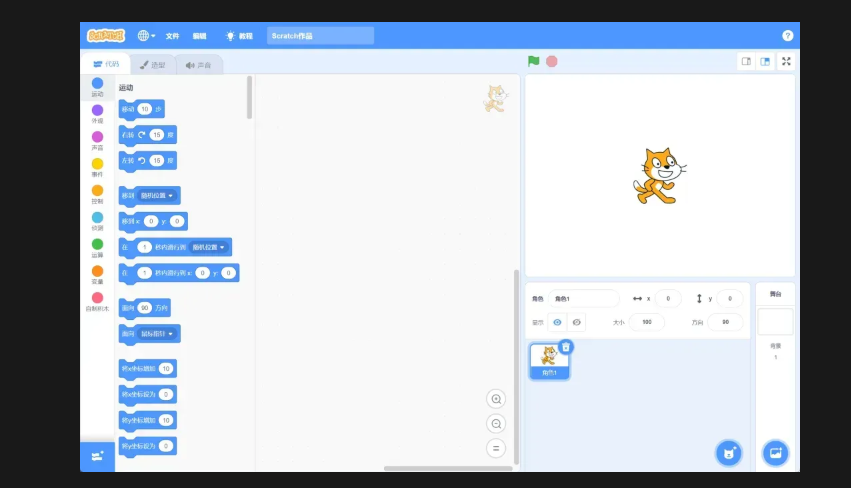
Task: Click the 左转 15 度 block
Action: (x=148, y=161)
